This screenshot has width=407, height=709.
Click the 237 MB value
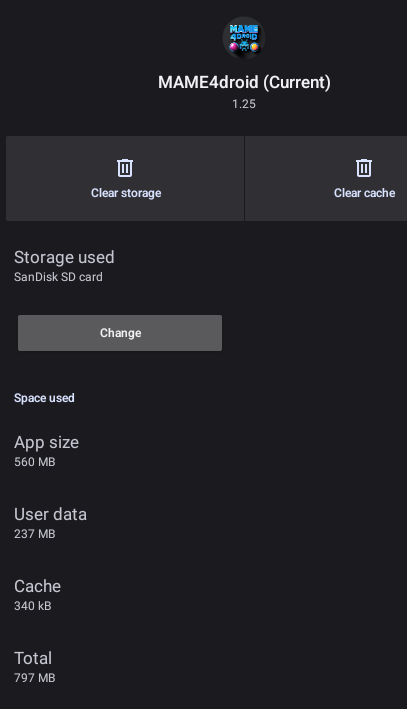(35, 534)
